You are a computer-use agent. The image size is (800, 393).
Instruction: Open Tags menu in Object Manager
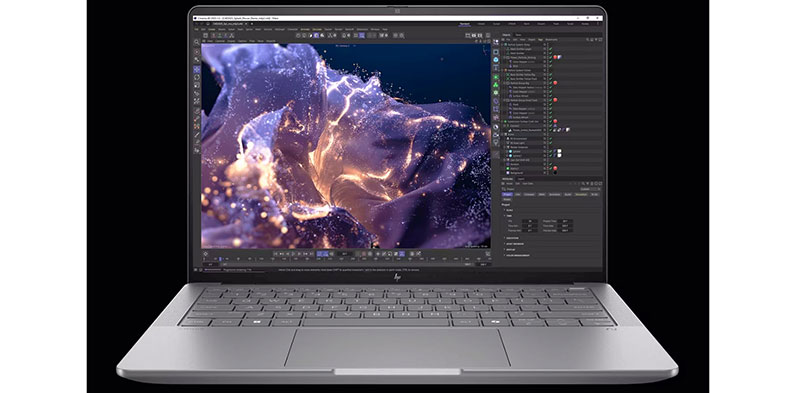coord(540,40)
